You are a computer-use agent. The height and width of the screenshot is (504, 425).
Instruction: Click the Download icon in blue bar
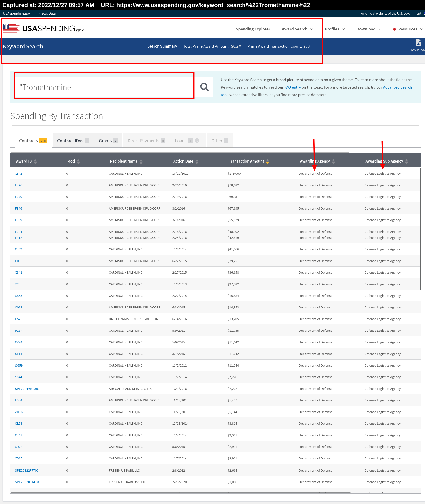point(418,43)
